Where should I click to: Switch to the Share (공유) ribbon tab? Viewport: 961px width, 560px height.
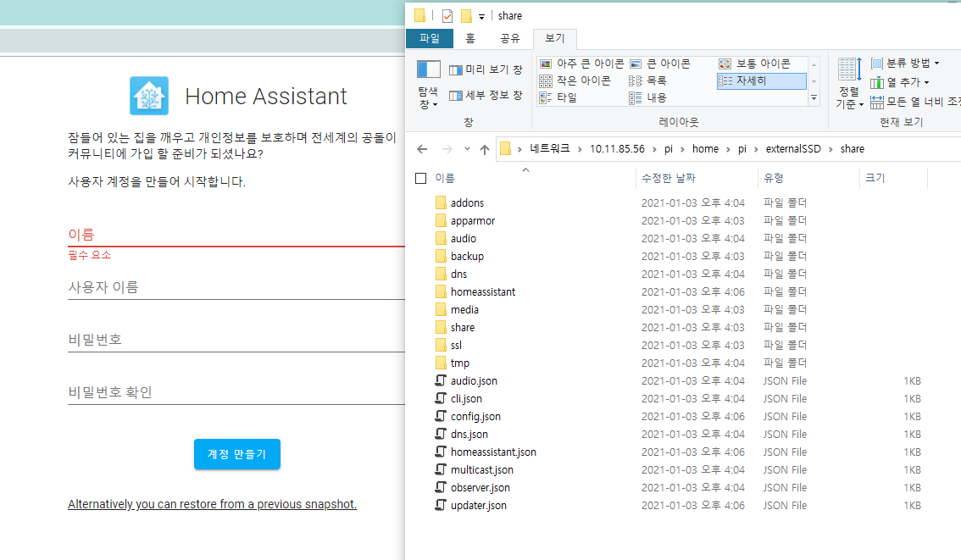[x=510, y=38]
